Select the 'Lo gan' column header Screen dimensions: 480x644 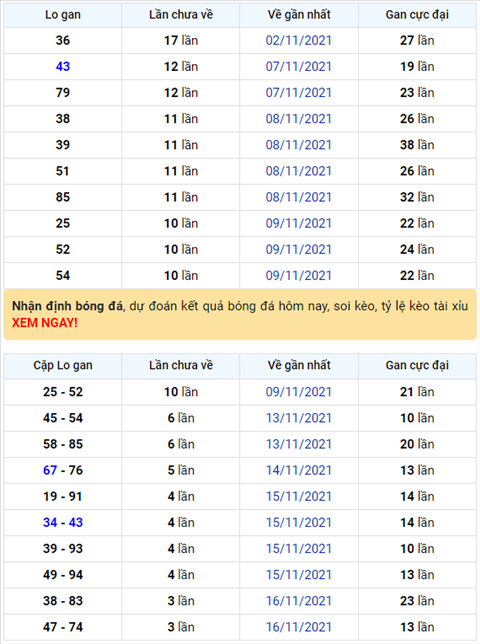(x=63, y=15)
